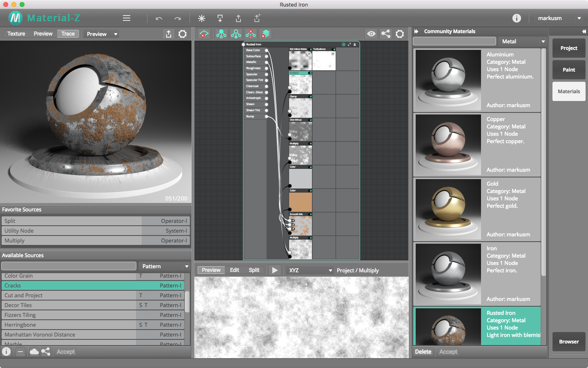
Task: Open the Pattern filter dropdown in Available Sources
Action: pyautogui.click(x=165, y=266)
